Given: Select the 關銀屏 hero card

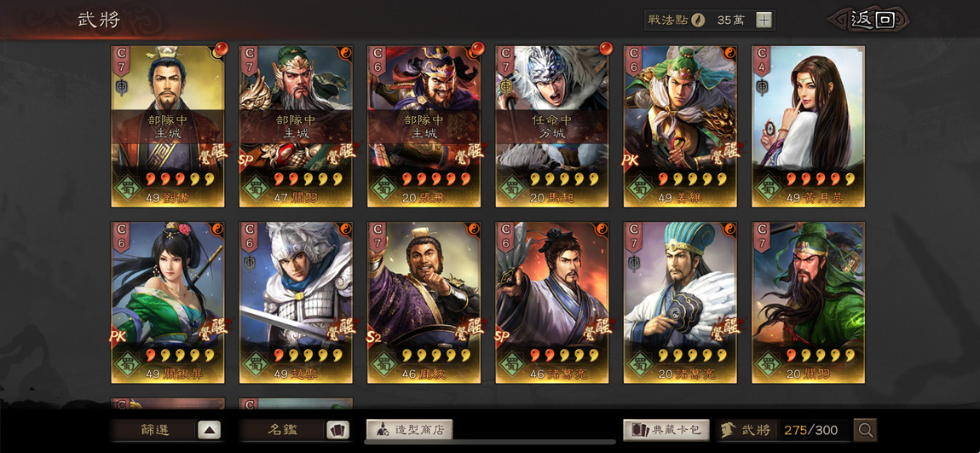Looking at the screenshot, I should coord(168,302).
